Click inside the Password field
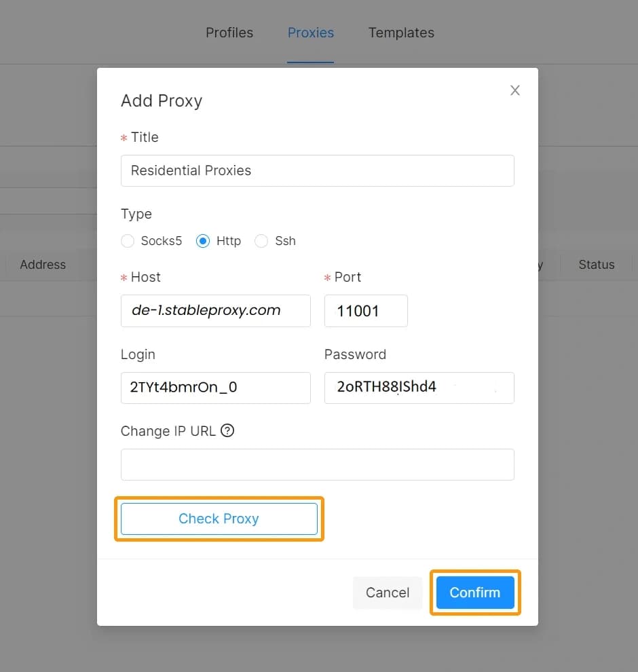Image resolution: width=638 pixels, height=672 pixels. pyautogui.click(x=419, y=388)
